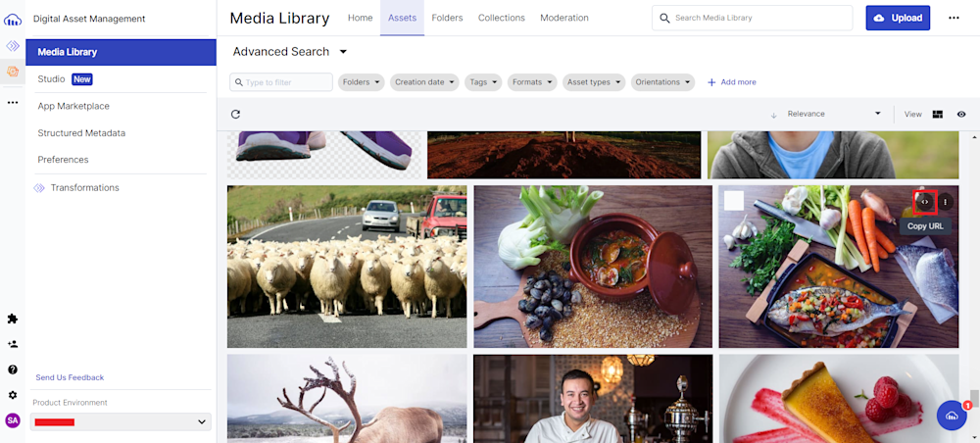The width and height of the screenshot is (980, 443).
Task: Select checkbox on the fish dish image
Action: pyautogui.click(x=734, y=201)
